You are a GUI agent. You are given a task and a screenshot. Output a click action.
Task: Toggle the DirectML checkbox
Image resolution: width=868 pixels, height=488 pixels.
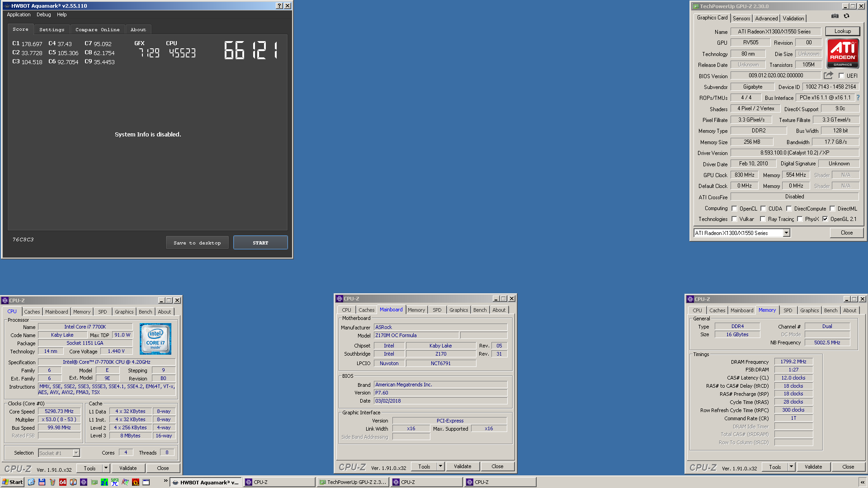click(x=832, y=209)
